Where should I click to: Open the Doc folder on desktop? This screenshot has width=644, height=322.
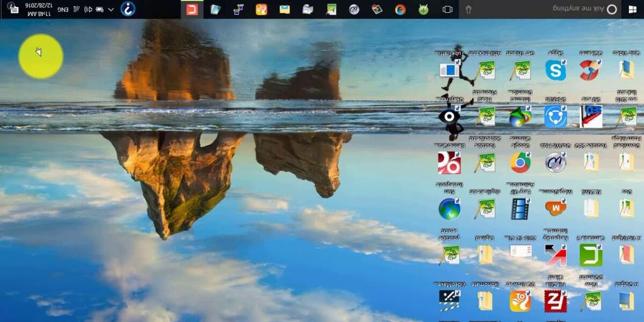pyautogui.click(x=626, y=209)
